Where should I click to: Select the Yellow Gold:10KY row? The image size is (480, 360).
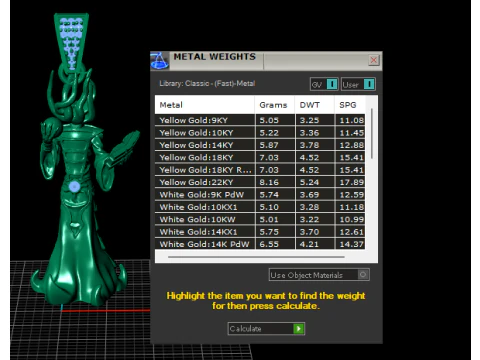260,133
